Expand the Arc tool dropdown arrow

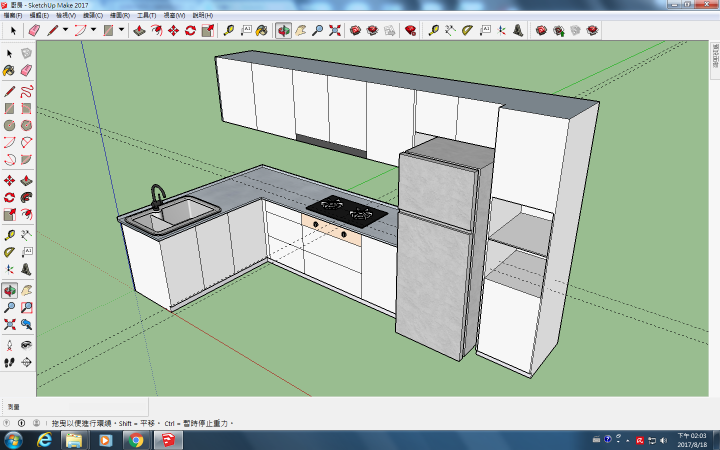(94, 30)
